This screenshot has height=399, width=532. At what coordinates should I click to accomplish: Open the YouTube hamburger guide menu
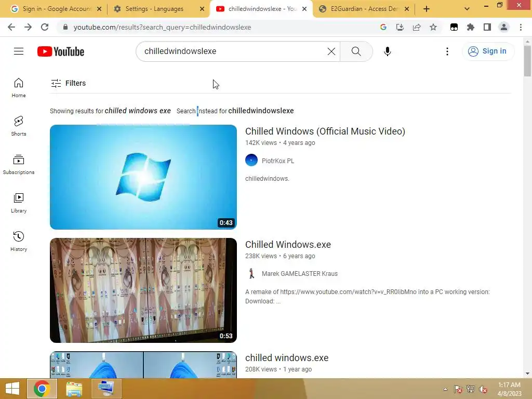(19, 51)
